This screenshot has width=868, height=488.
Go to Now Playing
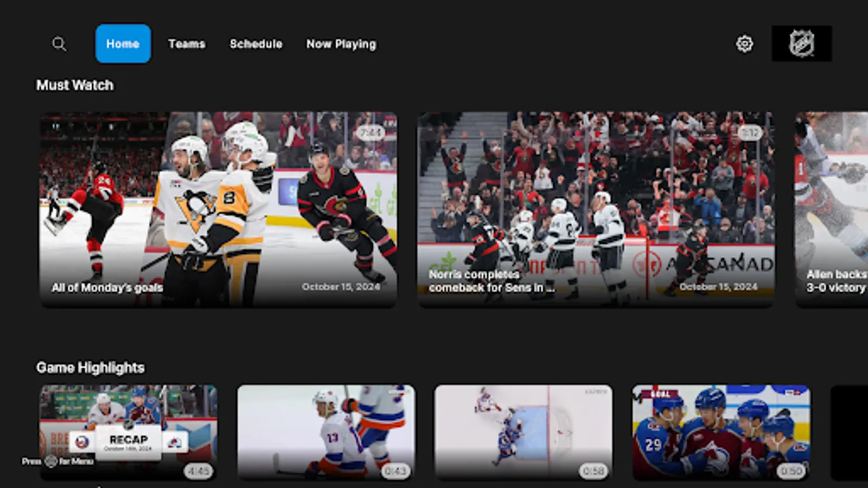pos(341,44)
